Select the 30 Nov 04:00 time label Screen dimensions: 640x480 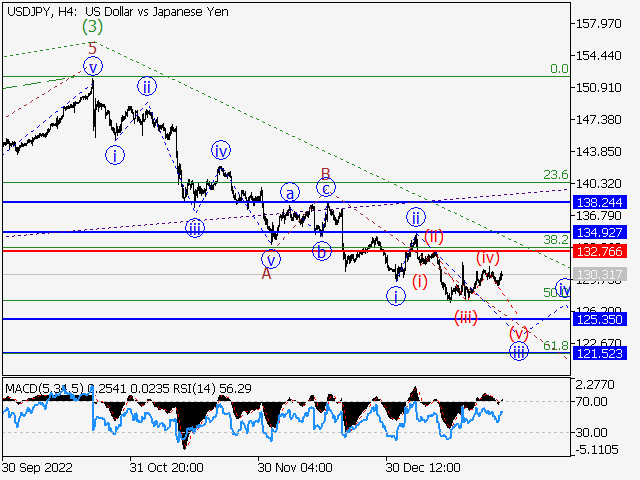[x=295, y=467]
